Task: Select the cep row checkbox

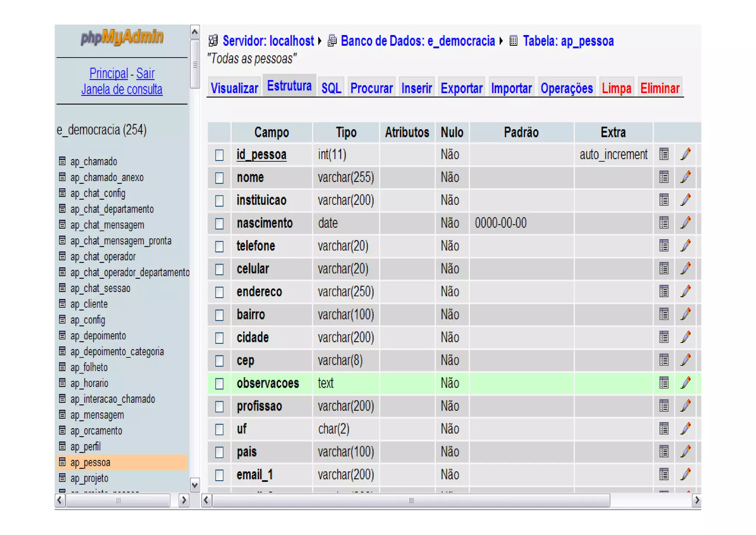Action: (219, 361)
